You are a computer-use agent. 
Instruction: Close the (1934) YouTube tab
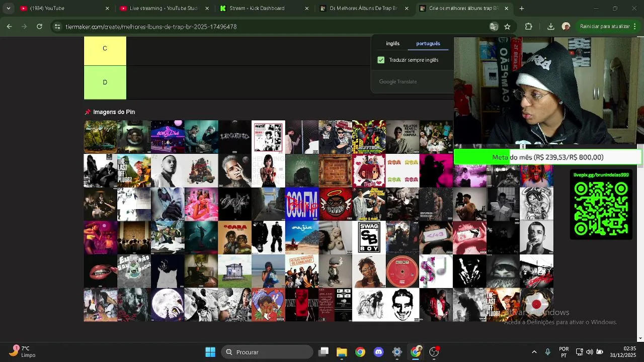tap(107, 8)
